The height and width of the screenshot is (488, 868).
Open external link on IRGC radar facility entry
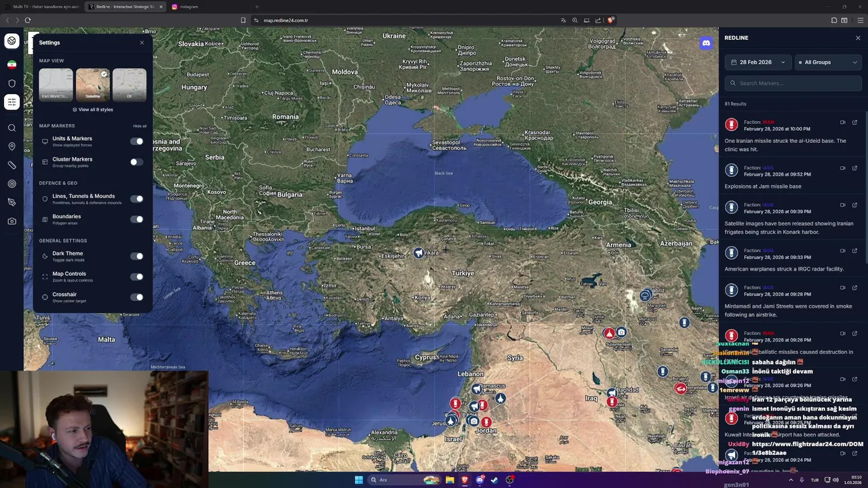(x=854, y=251)
